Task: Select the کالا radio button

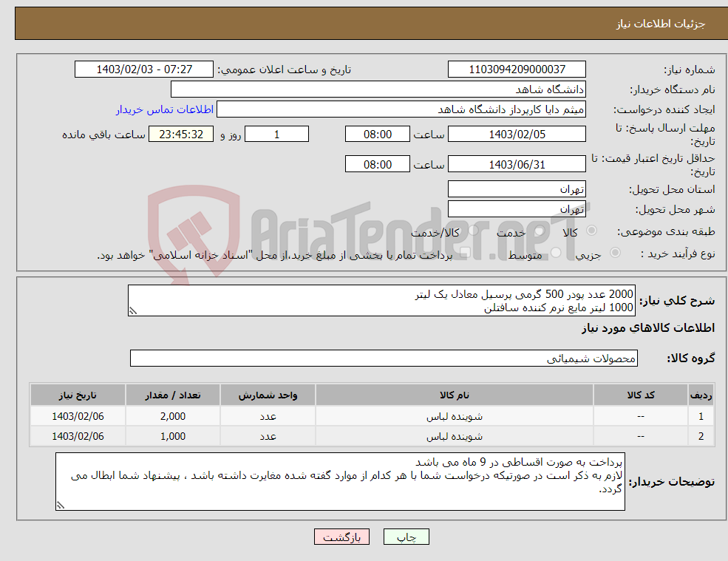Action: pos(592,231)
